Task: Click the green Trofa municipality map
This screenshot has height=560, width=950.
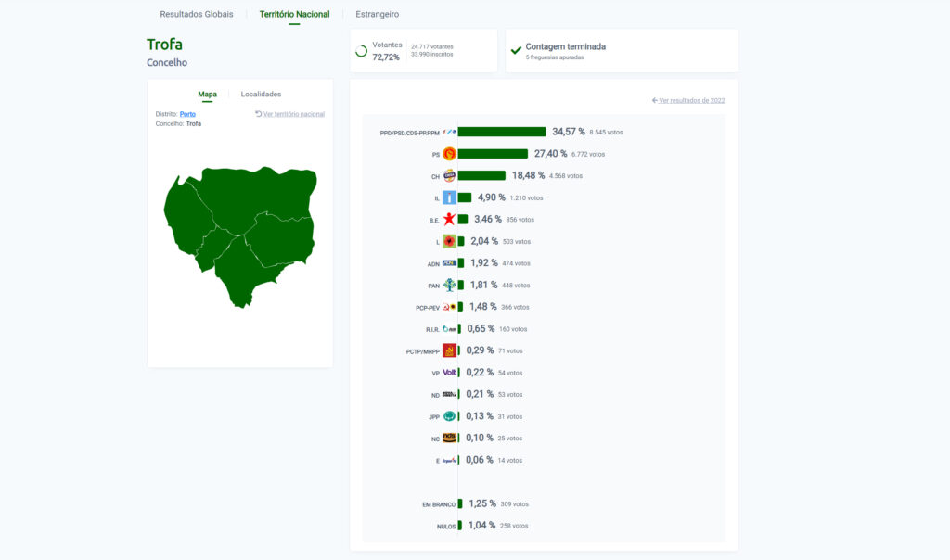Action: [241, 232]
